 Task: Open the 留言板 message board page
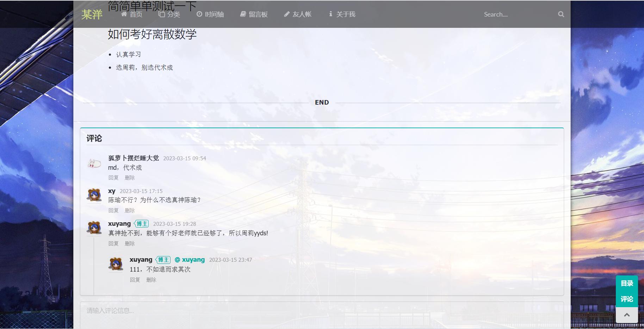coord(254,14)
